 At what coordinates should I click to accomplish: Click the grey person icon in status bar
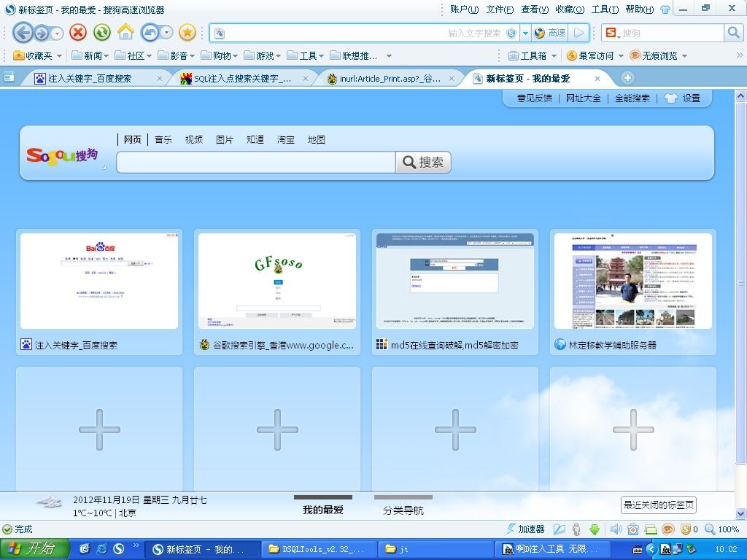[576, 529]
